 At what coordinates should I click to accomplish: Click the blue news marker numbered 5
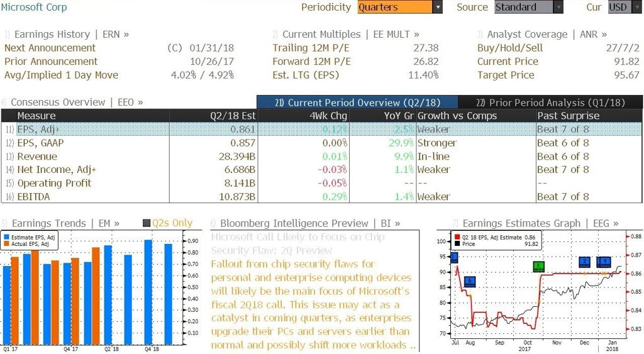coord(470,281)
